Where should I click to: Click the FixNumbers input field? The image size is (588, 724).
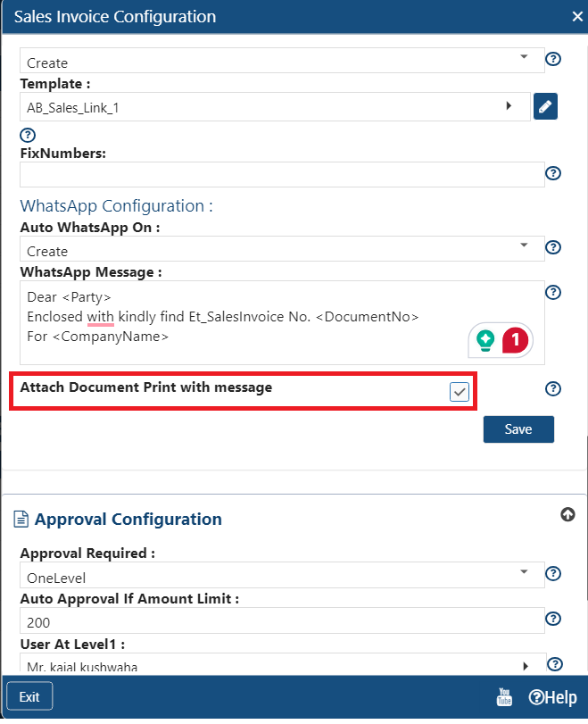(x=282, y=175)
